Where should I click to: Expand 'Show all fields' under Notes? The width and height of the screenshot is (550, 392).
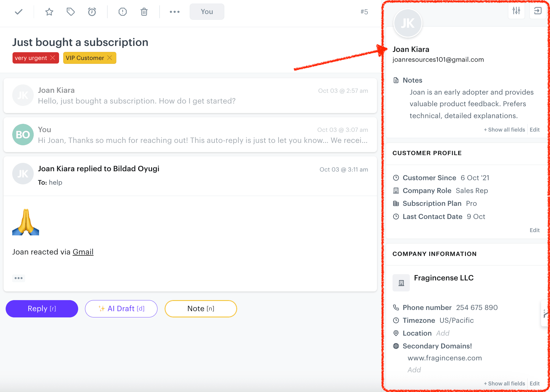504,129
